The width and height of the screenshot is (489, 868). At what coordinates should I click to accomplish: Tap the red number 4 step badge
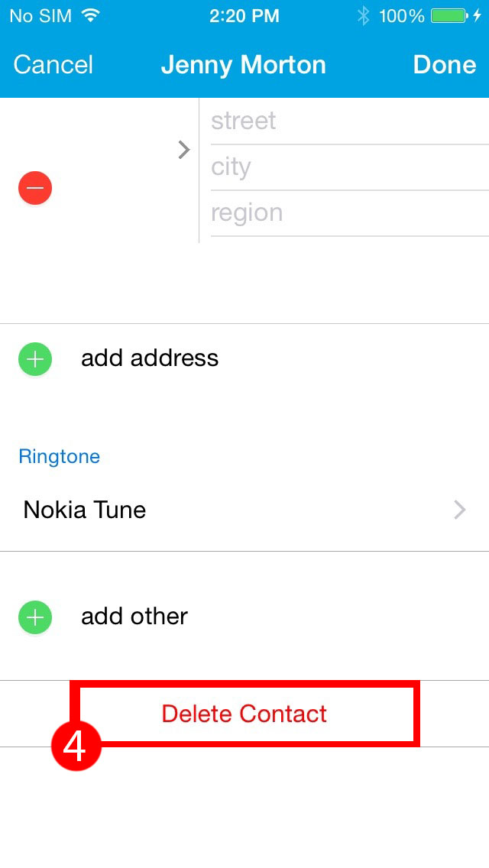pos(76,746)
